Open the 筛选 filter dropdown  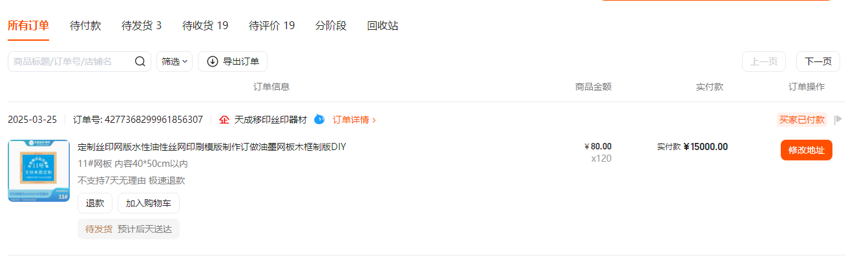click(175, 61)
